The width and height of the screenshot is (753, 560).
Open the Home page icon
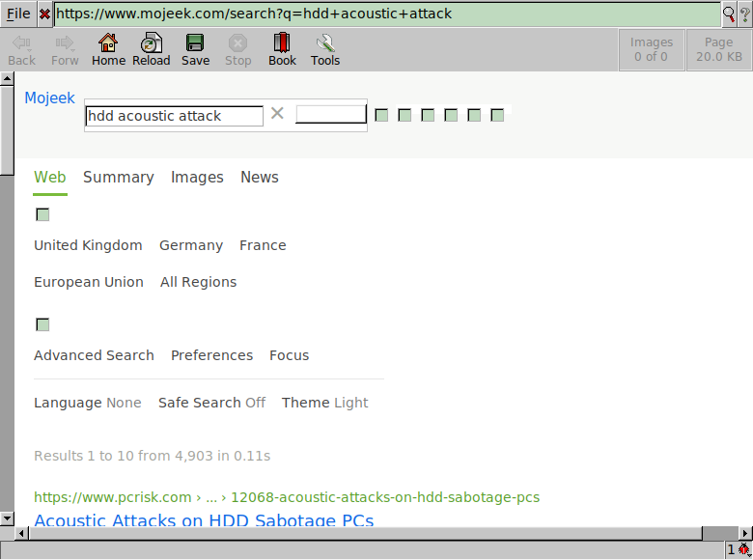(x=108, y=50)
